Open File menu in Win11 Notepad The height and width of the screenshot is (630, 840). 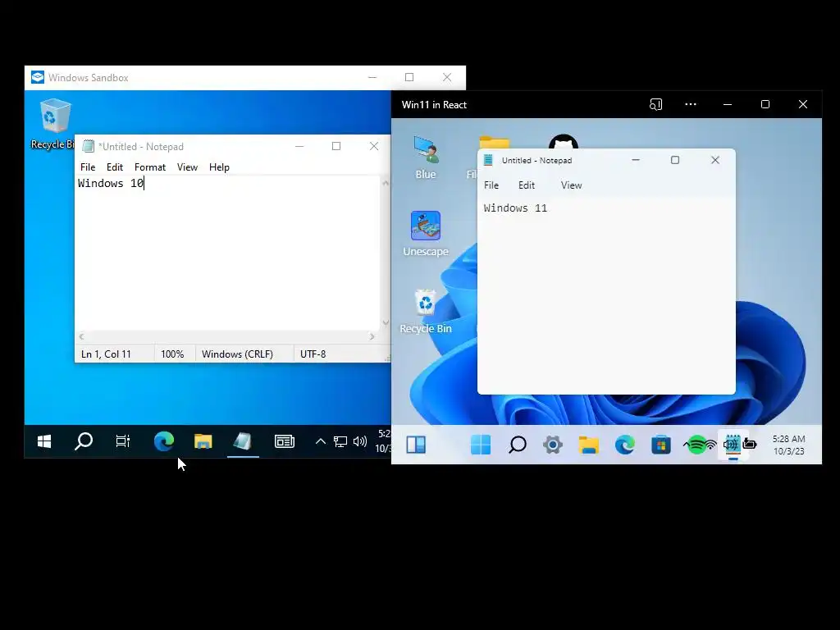click(491, 185)
